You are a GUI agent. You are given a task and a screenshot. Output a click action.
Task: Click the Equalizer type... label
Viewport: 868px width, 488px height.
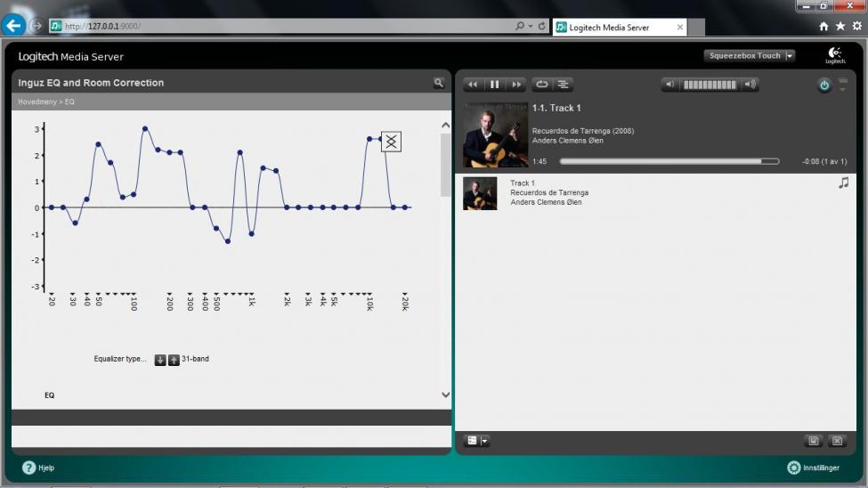click(119, 359)
